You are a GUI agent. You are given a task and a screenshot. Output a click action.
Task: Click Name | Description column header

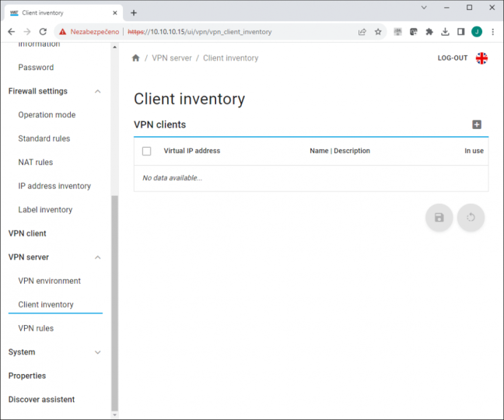(x=340, y=151)
